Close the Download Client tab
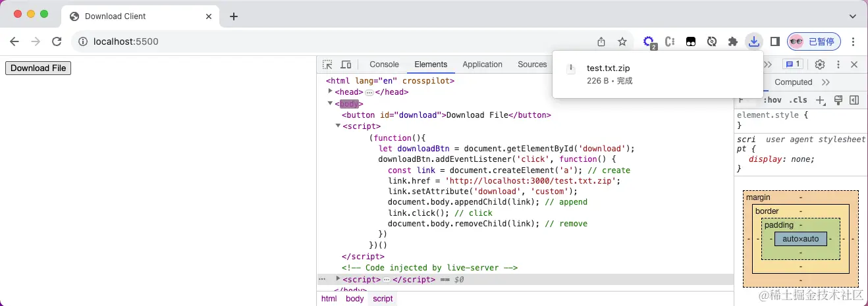Screen dimensions: 868x306 (210, 16)
